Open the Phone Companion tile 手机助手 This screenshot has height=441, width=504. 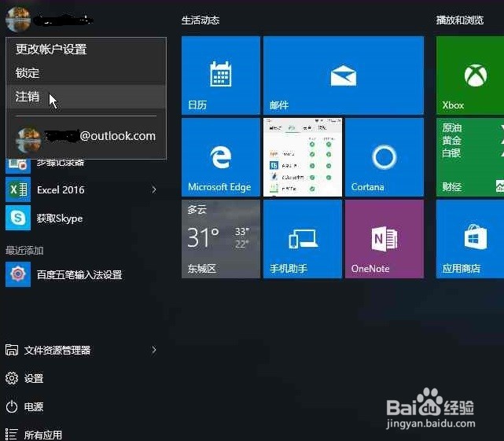point(303,239)
